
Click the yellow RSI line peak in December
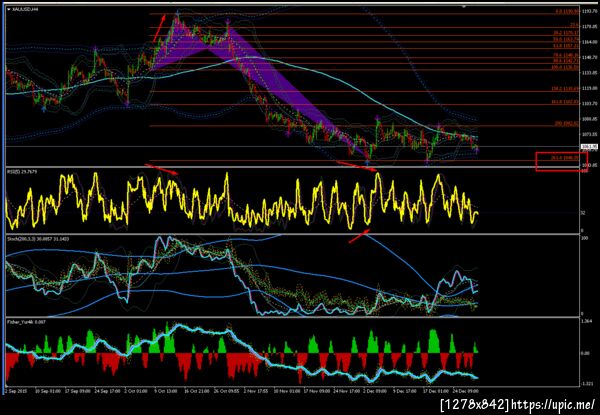378,174
